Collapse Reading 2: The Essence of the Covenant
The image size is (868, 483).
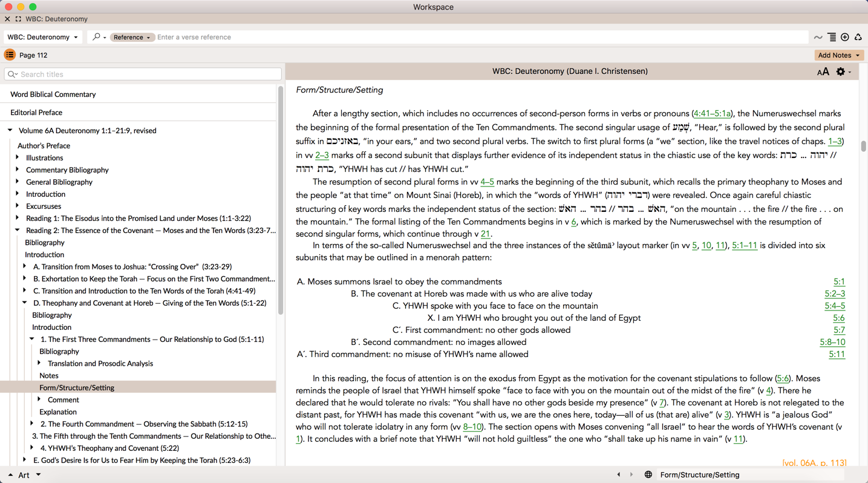pos(18,231)
